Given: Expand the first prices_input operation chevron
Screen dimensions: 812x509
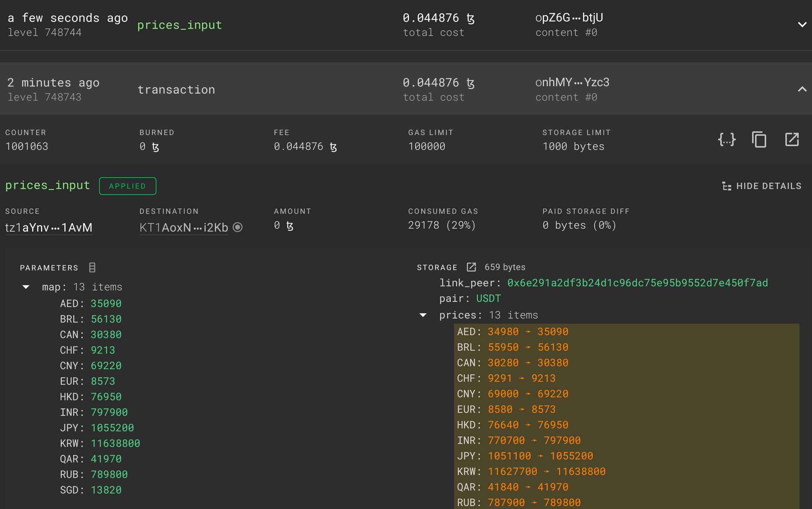Looking at the screenshot, I should tap(802, 25).
